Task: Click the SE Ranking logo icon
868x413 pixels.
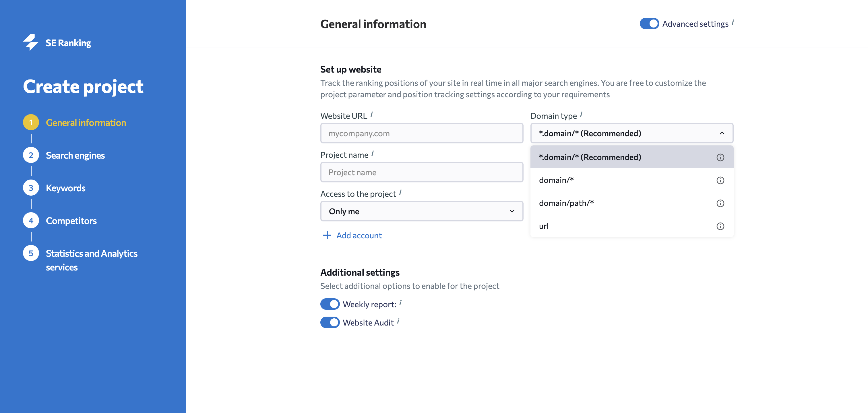Action: point(31,42)
